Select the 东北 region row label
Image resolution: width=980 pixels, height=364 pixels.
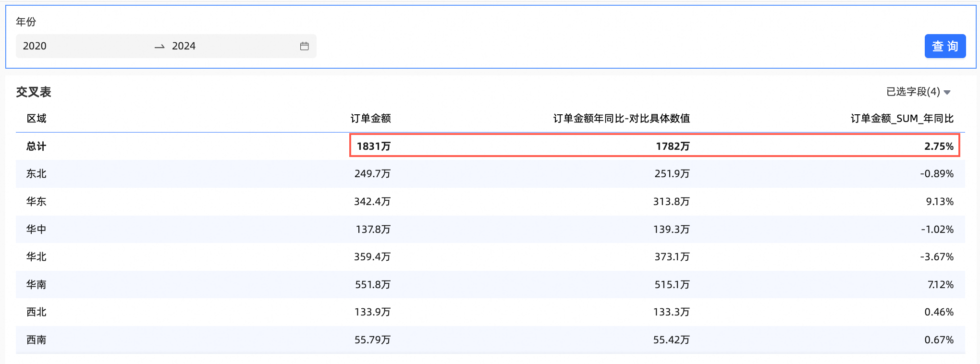(37, 174)
